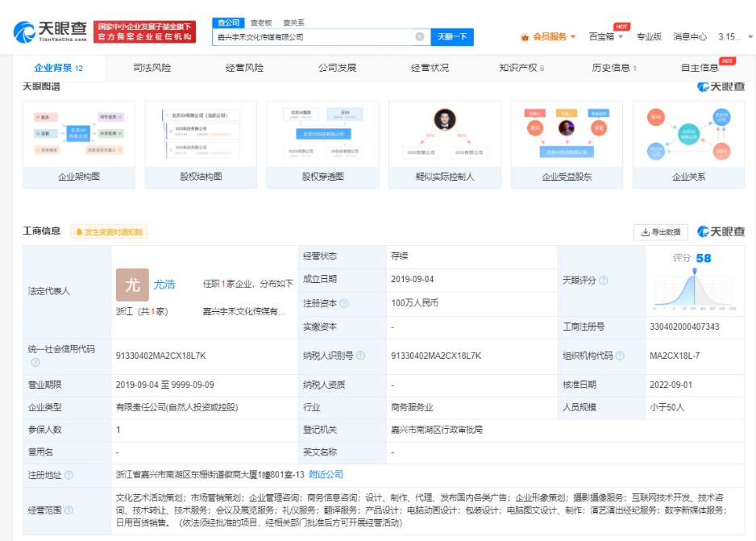Open the 知识产权 tab
Viewport: 756px width, 541px height.
pyautogui.click(x=521, y=68)
